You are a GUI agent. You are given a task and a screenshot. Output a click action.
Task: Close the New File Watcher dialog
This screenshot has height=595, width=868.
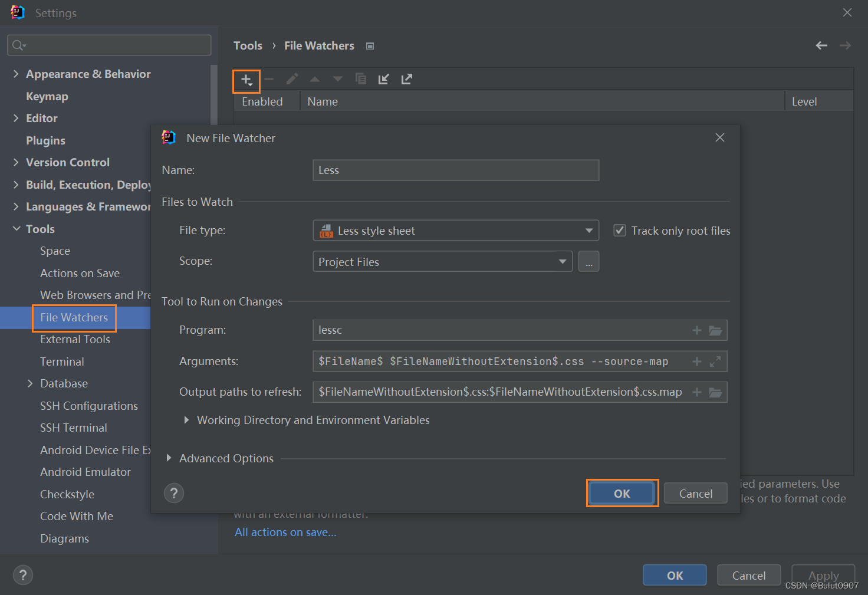pos(720,137)
